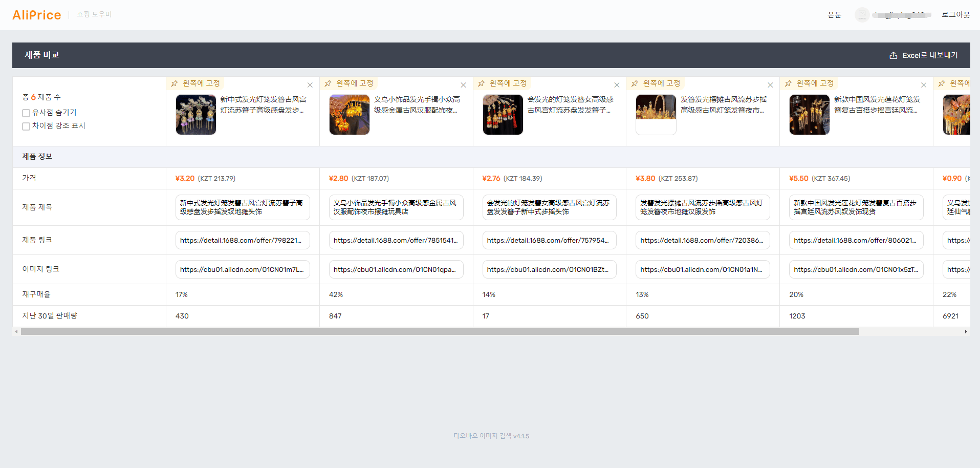Click pin icon on ¥2.80 product column
980x468 pixels.
328,83
